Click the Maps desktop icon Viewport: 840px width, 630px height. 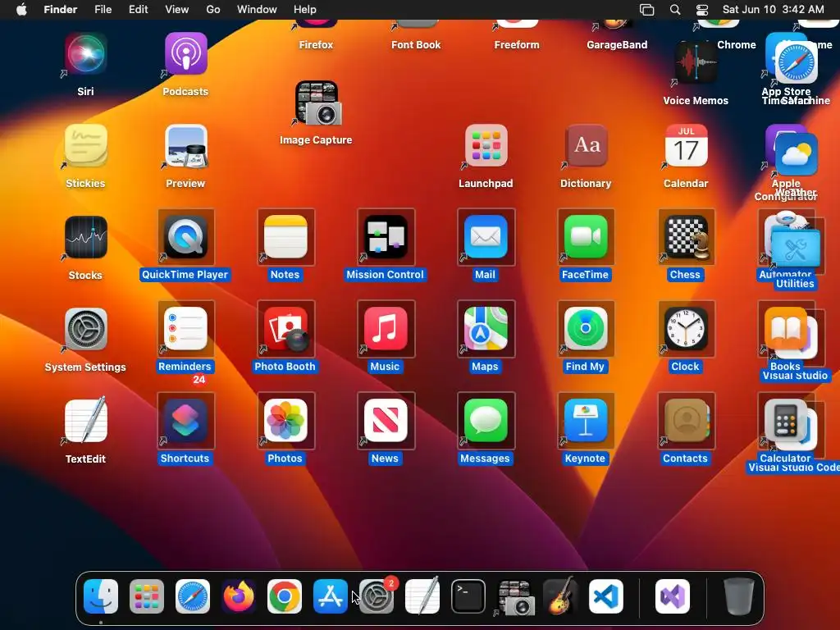coord(486,329)
